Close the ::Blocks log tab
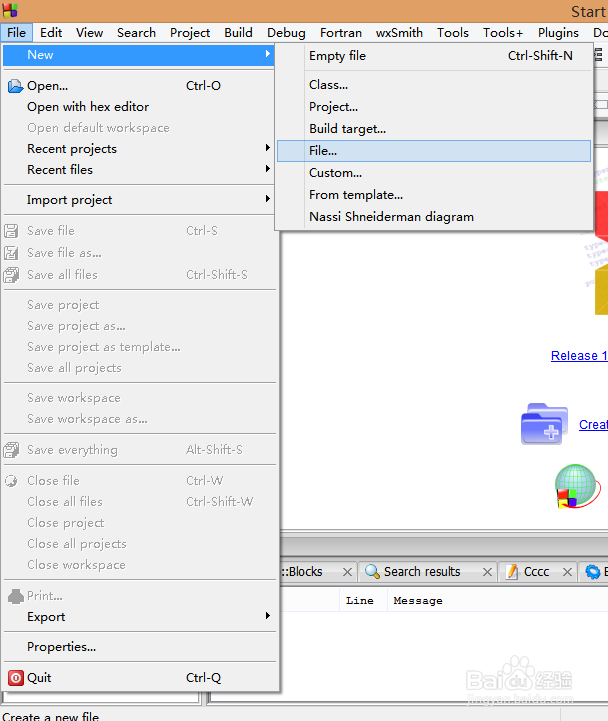 click(347, 572)
